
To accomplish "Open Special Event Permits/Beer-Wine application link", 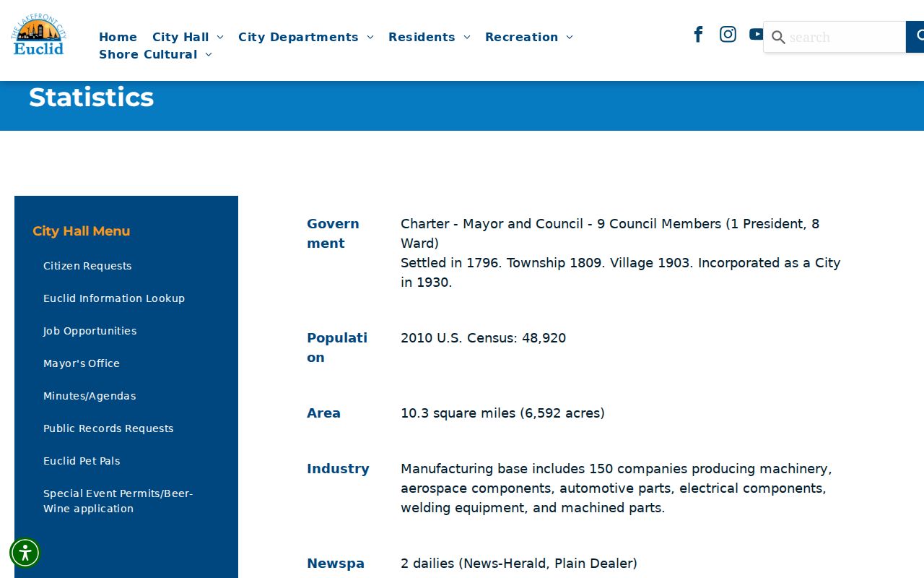I will (x=118, y=501).
